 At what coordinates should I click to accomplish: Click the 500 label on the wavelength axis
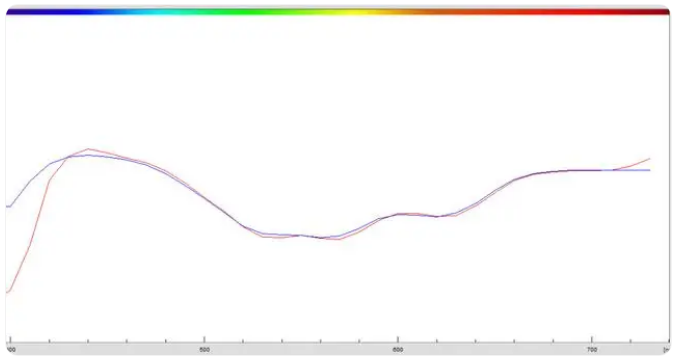coord(204,350)
